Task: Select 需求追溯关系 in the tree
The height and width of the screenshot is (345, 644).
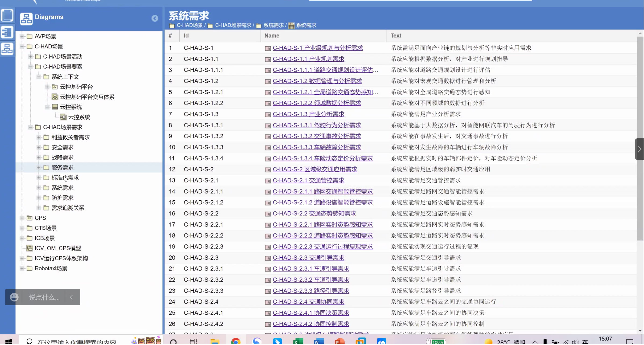Action: [x=68, y=208]
